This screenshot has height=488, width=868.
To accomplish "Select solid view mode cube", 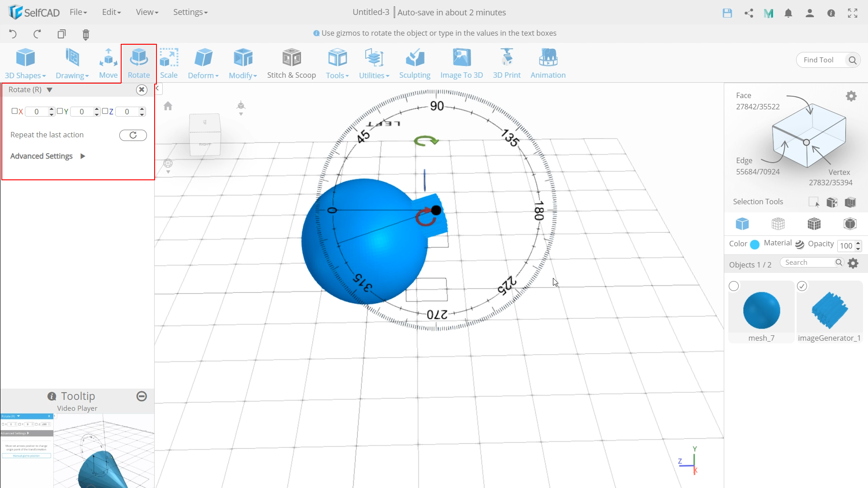I will pyautogui.click(x=742, y=224).
